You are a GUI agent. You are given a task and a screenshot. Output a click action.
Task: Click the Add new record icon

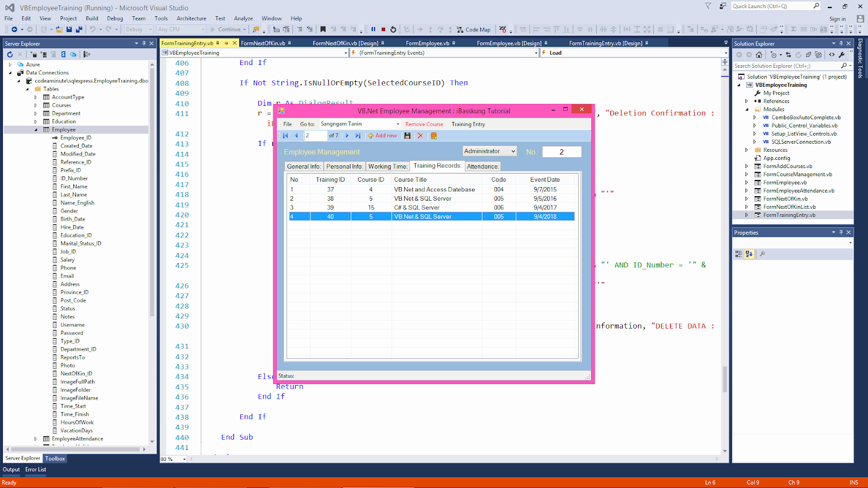coord(383,136)
